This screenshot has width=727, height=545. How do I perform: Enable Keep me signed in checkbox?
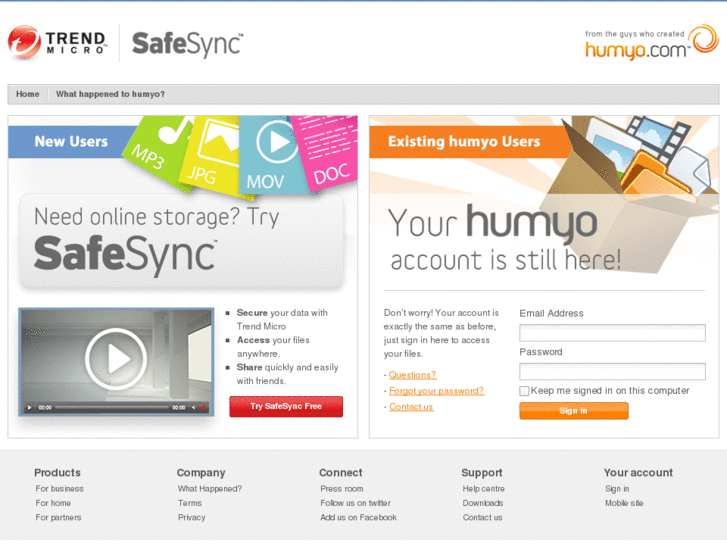[524, 391]
